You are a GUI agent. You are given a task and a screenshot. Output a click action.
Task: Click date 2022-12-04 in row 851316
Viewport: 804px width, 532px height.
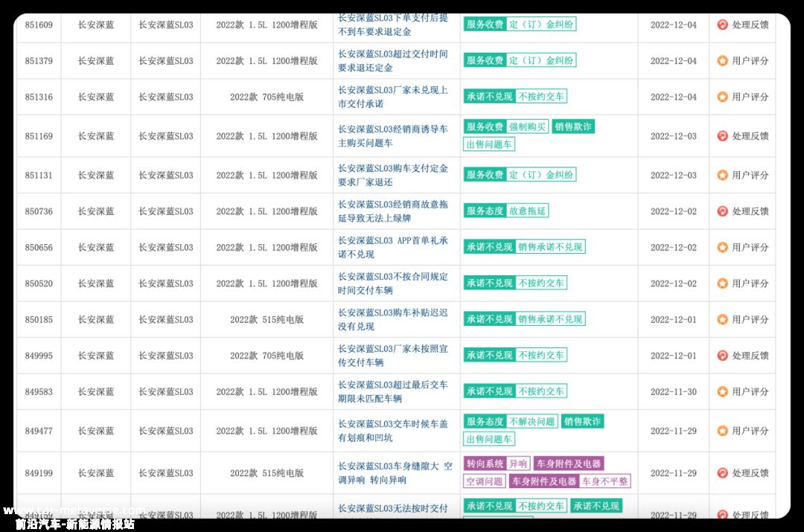(673, 96)
